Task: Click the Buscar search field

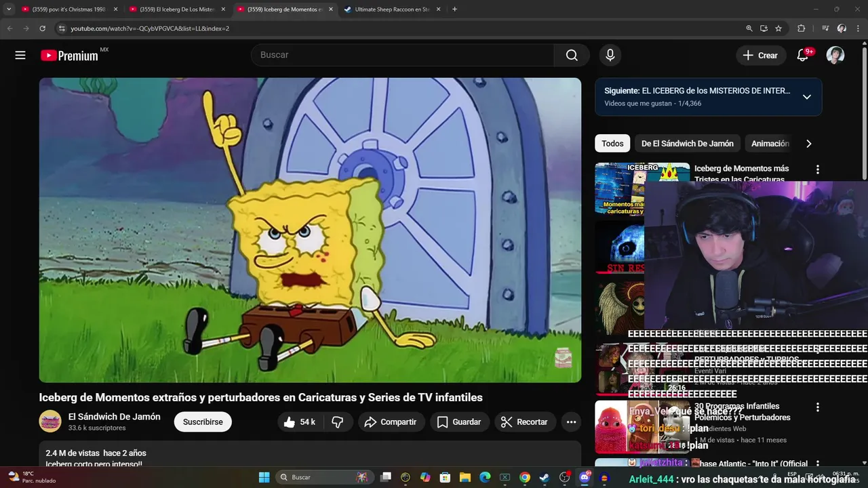Action: (x=403, y=55)
